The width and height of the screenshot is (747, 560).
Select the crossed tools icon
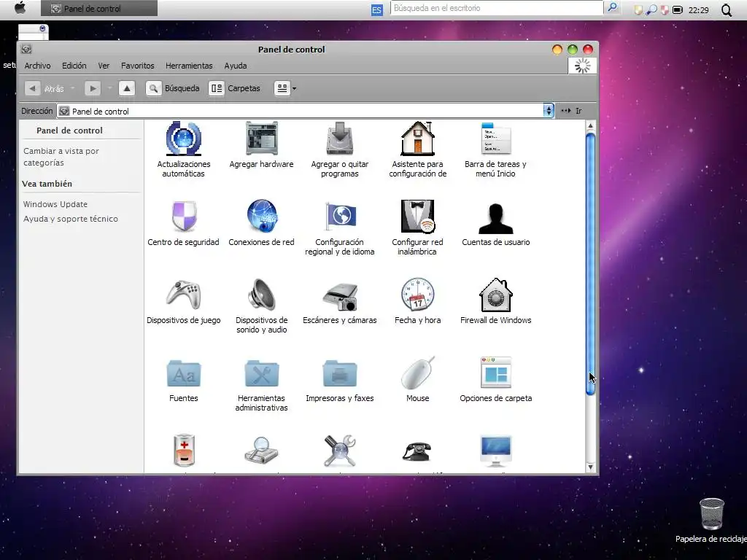339,450
